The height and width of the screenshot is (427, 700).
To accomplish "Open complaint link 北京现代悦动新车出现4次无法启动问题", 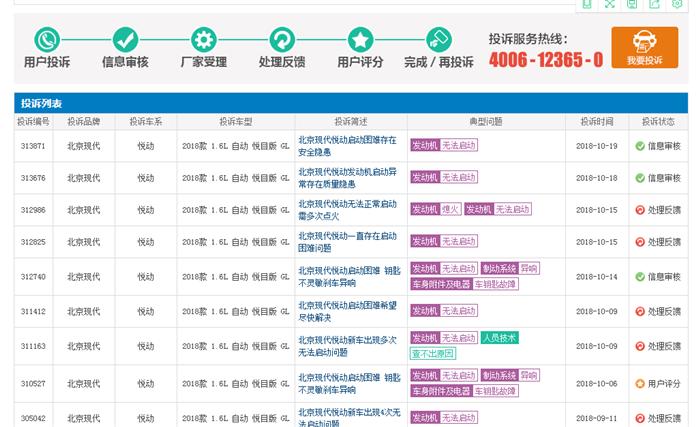I will point(349,417).
